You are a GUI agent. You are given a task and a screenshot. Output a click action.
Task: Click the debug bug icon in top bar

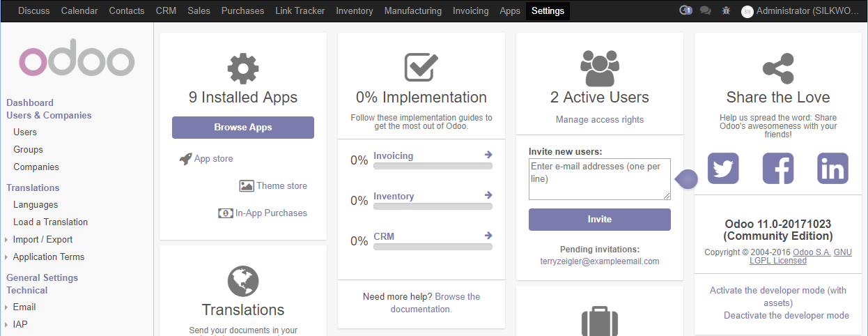[726, 10]
